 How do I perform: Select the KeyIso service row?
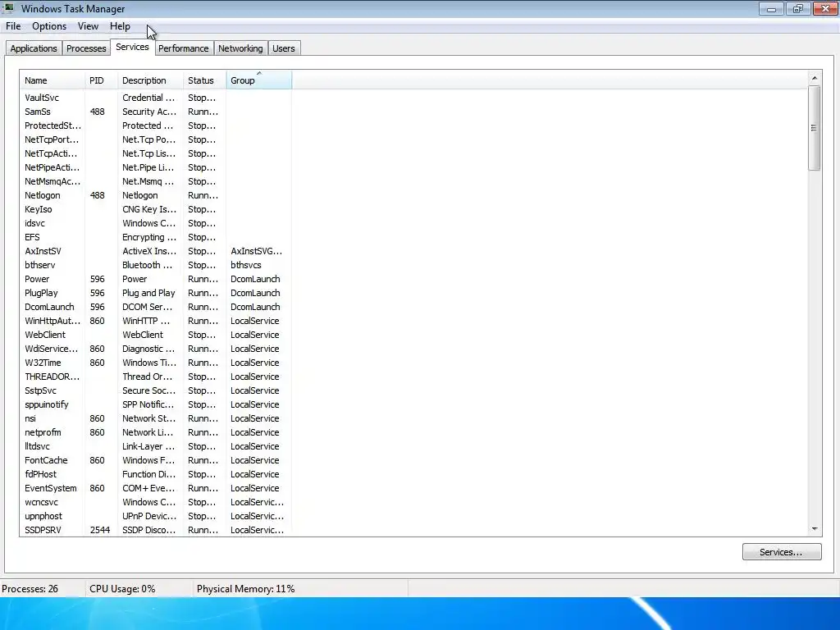coord(155,209)
